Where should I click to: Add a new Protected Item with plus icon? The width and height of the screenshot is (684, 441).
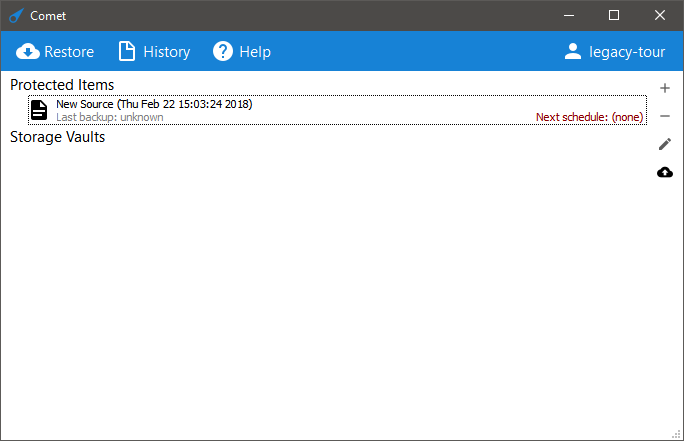pyautogui.click(x=665, y=88)
